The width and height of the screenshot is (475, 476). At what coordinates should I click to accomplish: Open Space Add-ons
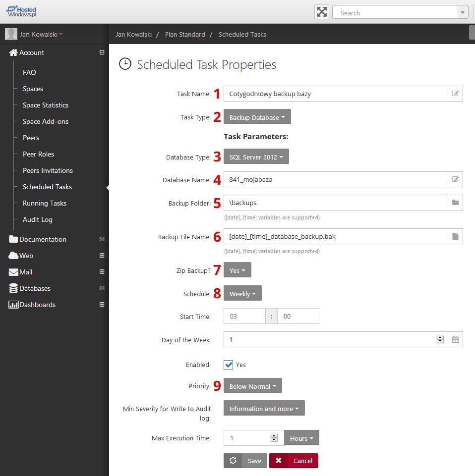(x=46, y=121)
